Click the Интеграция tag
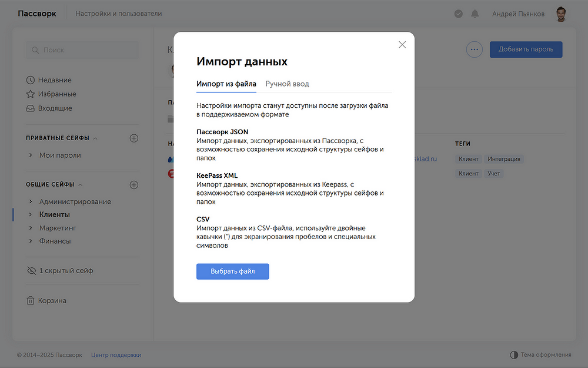The image size is (588, 368). point(504,159)
